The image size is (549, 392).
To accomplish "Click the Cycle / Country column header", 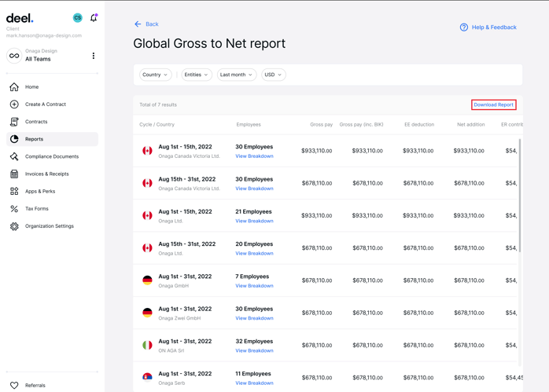I will click(x=157, y=124).
